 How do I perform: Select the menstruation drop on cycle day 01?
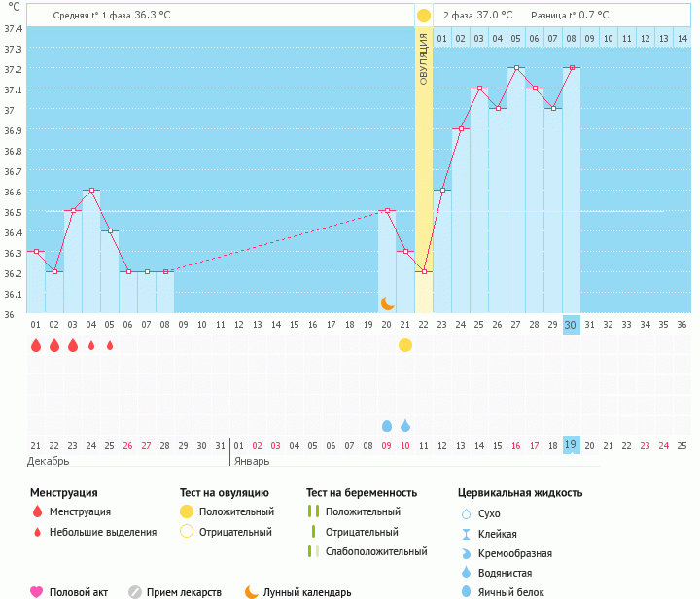click(x=36, y=345)
